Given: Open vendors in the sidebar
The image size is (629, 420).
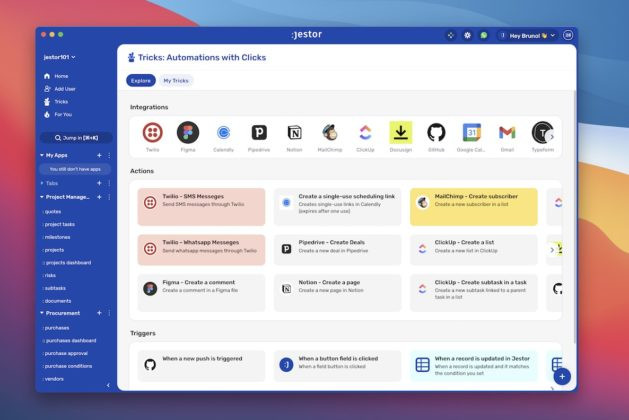Looking at the screenshot, I should point(54,379).
